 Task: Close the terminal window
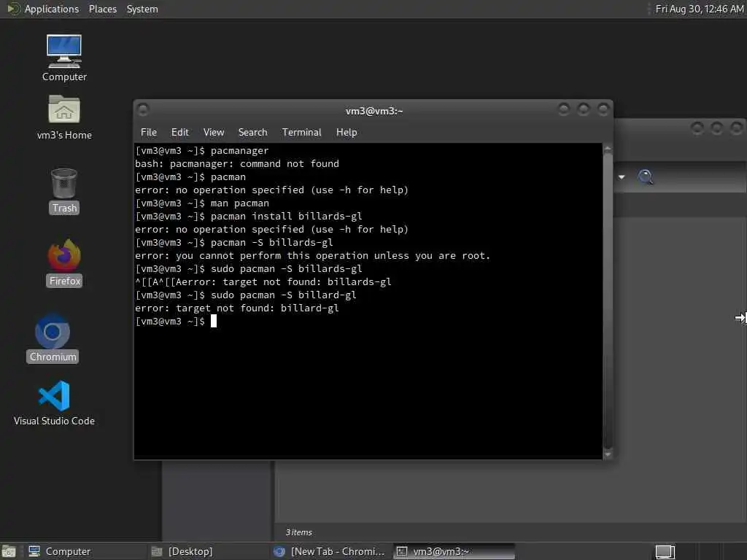[x=603, y=110]
